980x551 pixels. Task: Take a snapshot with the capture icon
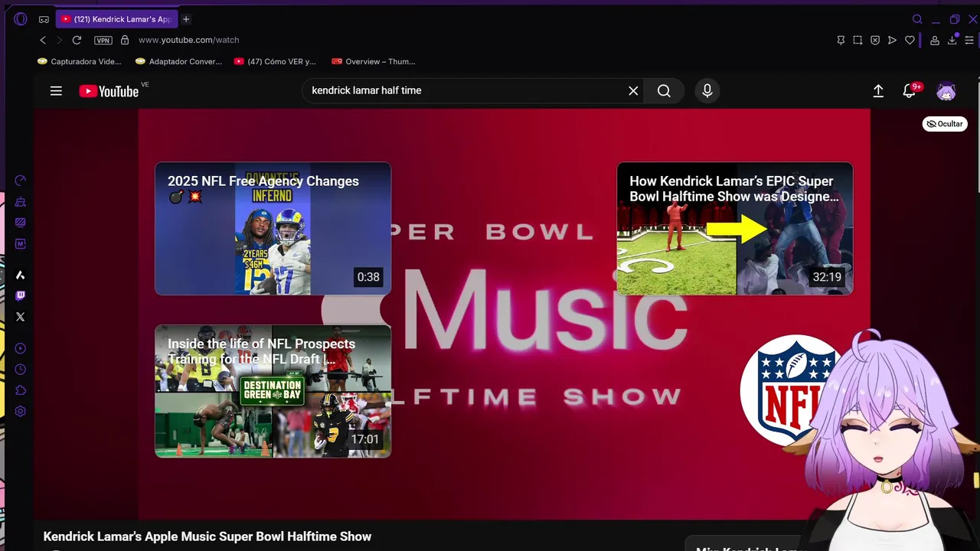coord(857,40)
